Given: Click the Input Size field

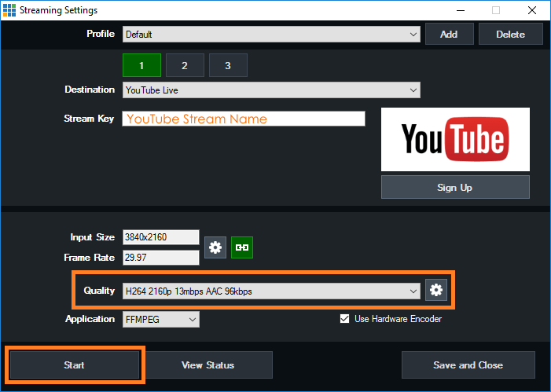Looking at the screenshot, I should pyautogui.click(x=161, y=237).
